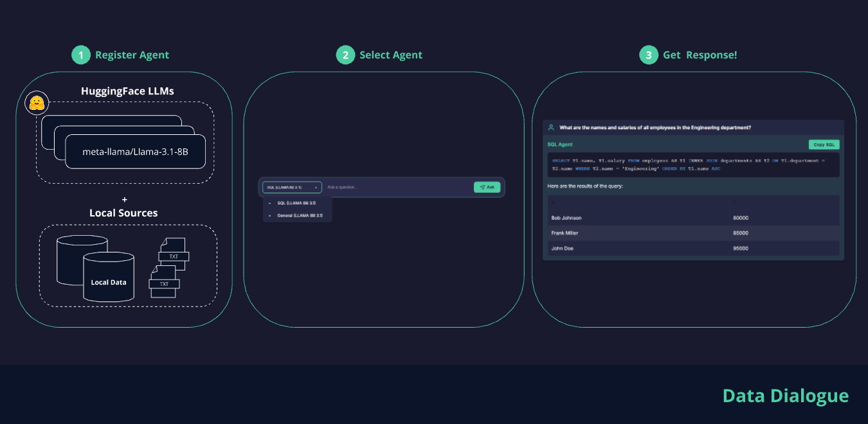Click the 'HuggingFace LLMs' heading
The width and height of the screenshot is (868, 424).
127,91
